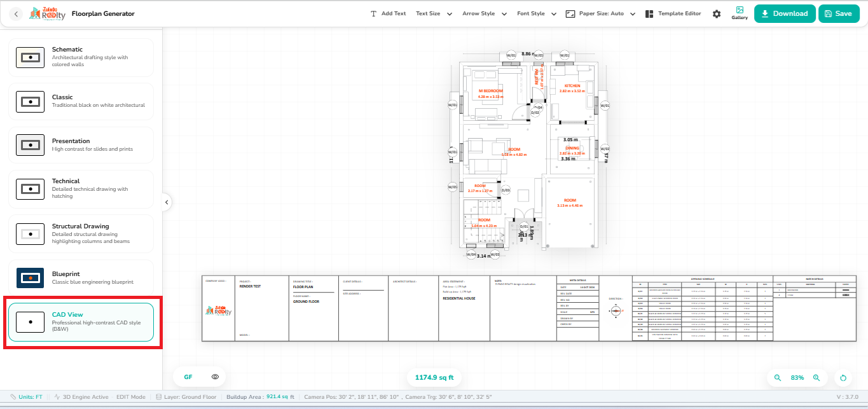
Task: Zoom out the canvas
Action: click(x=777, y=378)
